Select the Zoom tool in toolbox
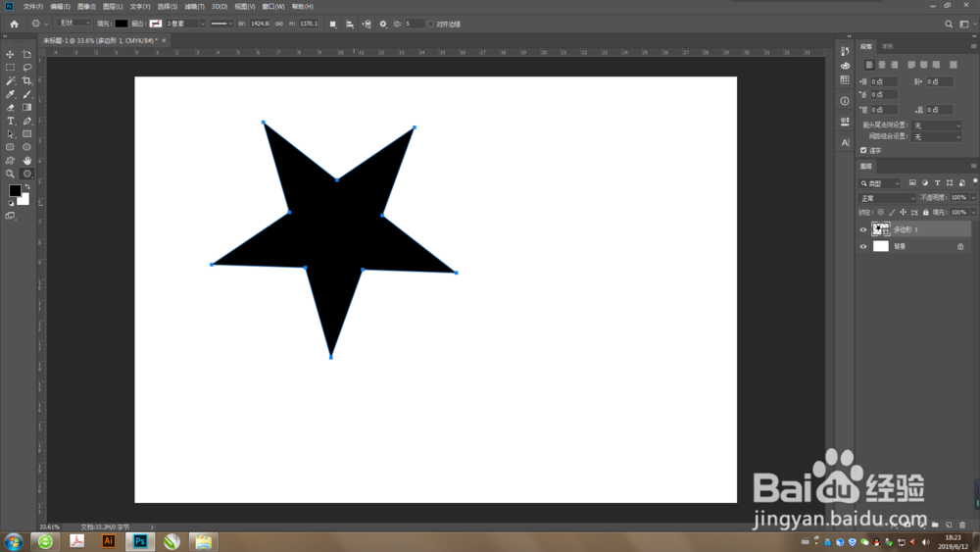This screenshot has width=980, height=552. click(10, 174)
